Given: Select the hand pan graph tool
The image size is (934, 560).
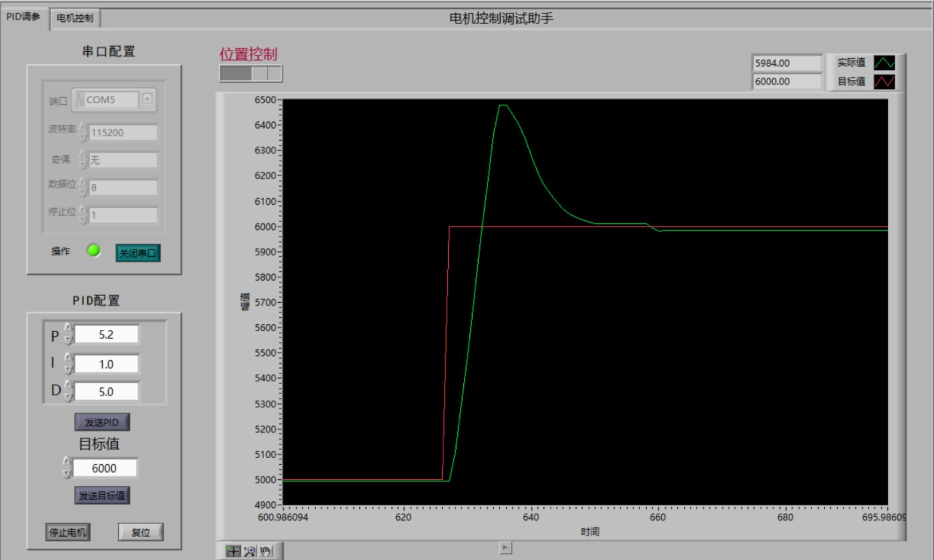Looking at the screenshot, I should click(265, 551).
